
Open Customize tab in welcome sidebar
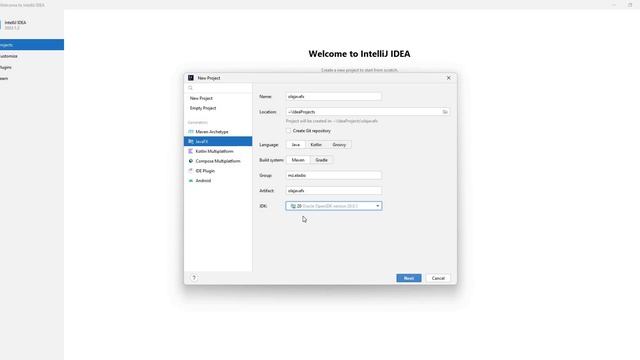32,56
